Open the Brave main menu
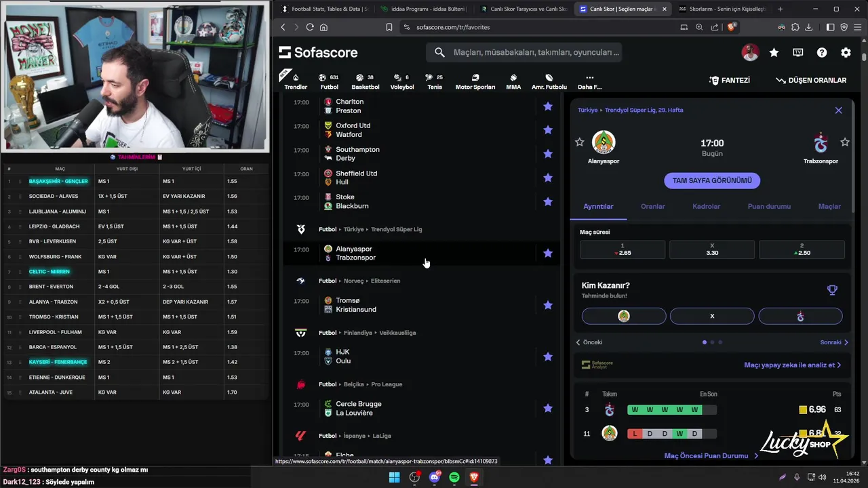Image resolution: width=868 pixels, height=488 pixels. [858, 27]
